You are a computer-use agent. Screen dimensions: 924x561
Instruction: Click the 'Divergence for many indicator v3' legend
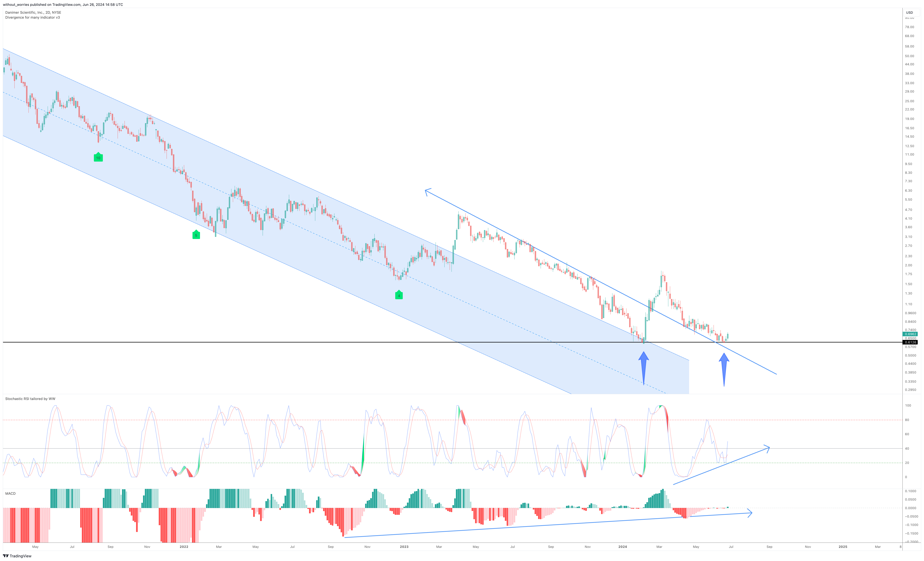coord(33,17)
